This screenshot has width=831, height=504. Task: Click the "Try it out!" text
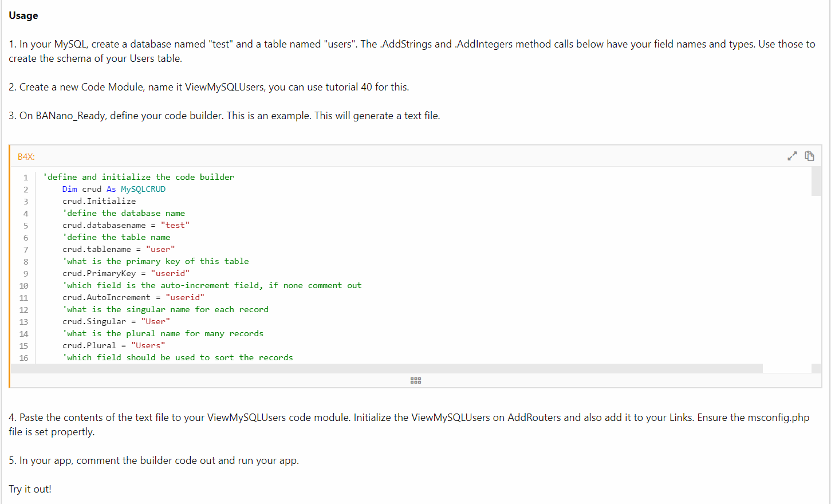[x=30, y=489]
